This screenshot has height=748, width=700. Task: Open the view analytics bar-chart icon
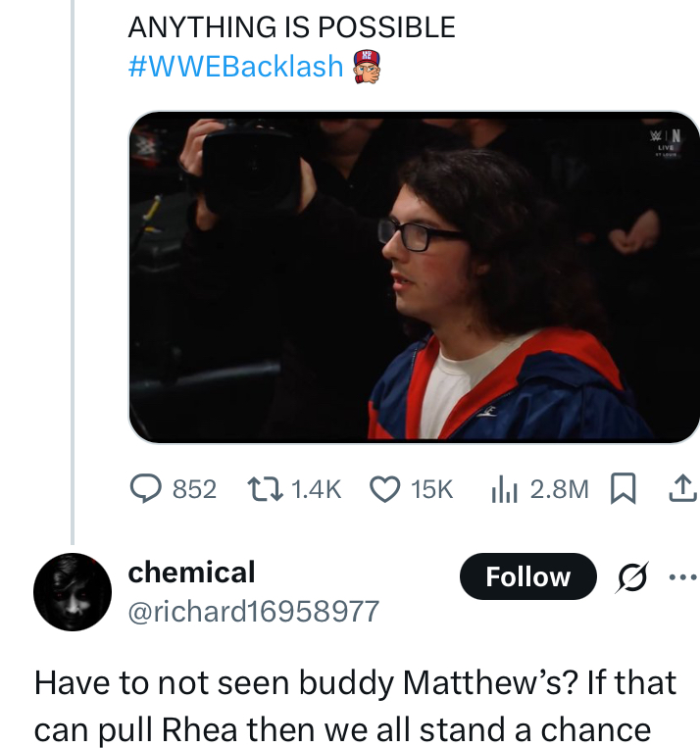point(504,488)
